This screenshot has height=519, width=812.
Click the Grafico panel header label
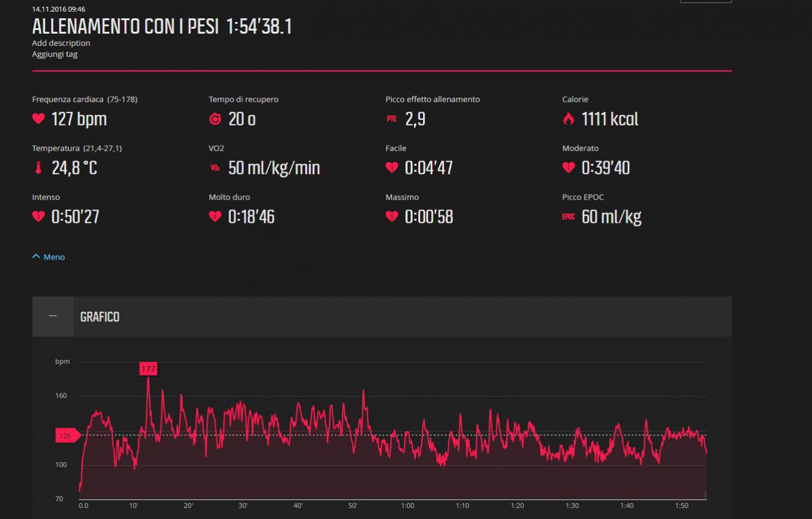pyautogui.click(x=100, y=317)
